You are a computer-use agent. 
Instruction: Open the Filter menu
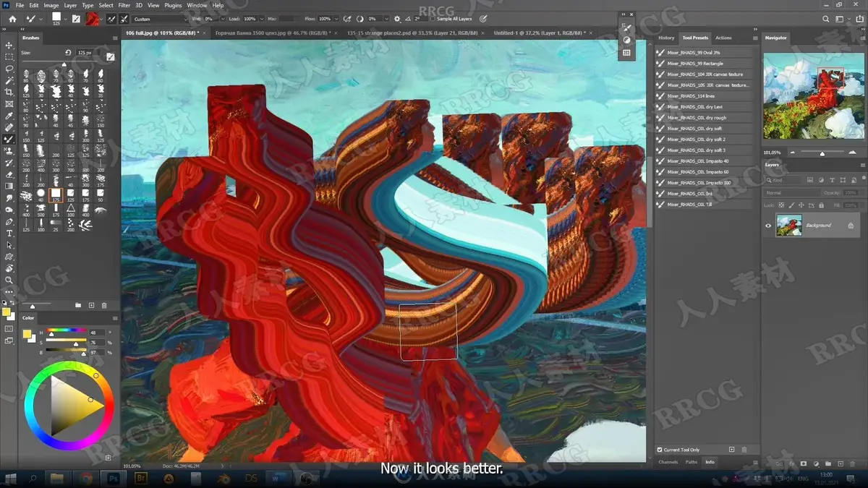tap(124, 5)
